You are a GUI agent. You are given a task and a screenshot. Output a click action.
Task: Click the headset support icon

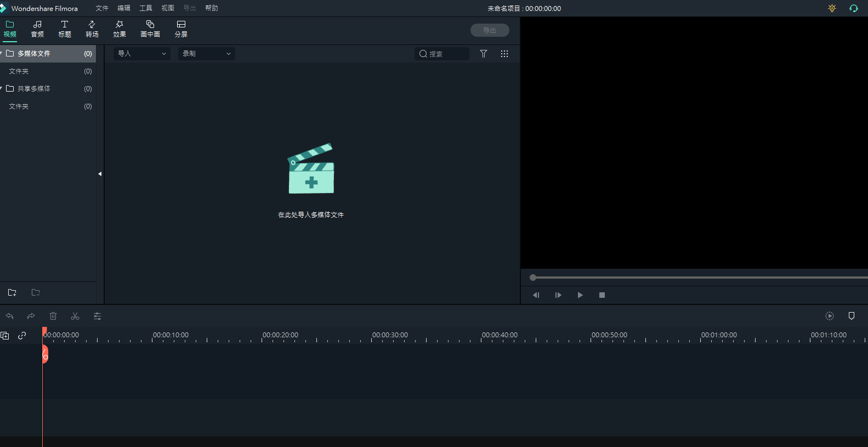click(x=854, y=8)
